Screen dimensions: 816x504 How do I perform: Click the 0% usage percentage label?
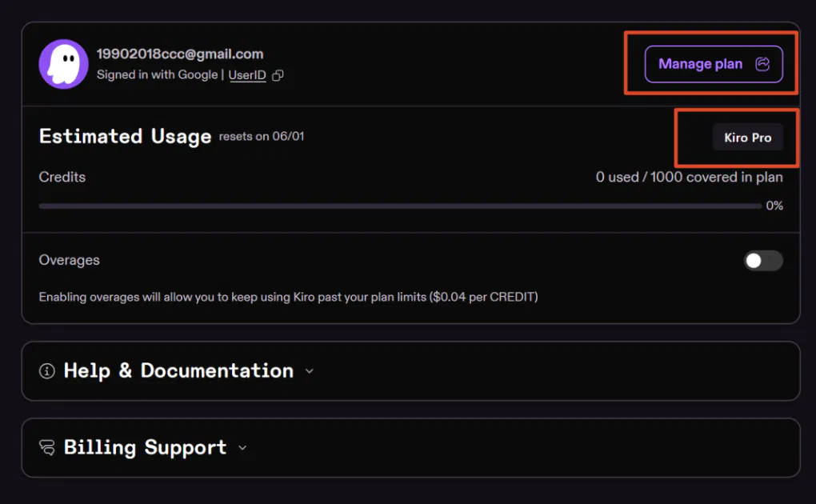(x=774, y=206)
